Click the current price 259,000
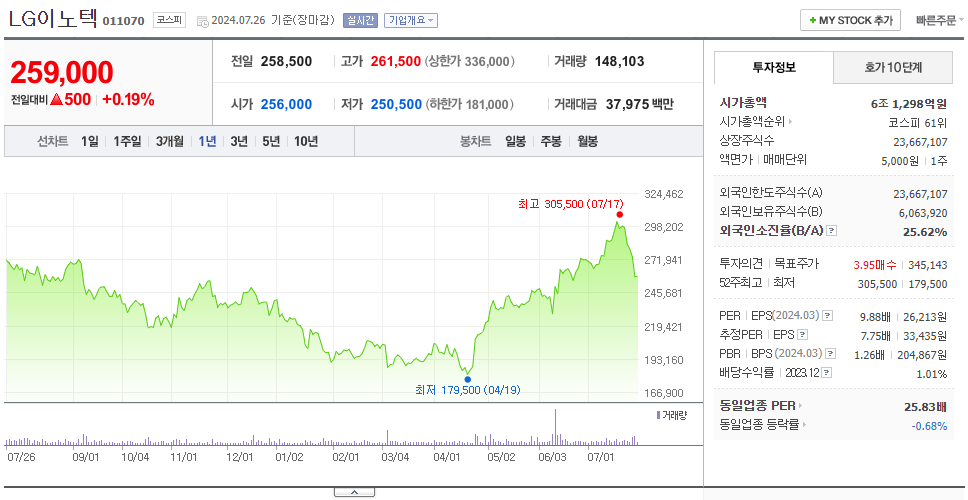Screen dimensions: 968x500 click(62, 72)
